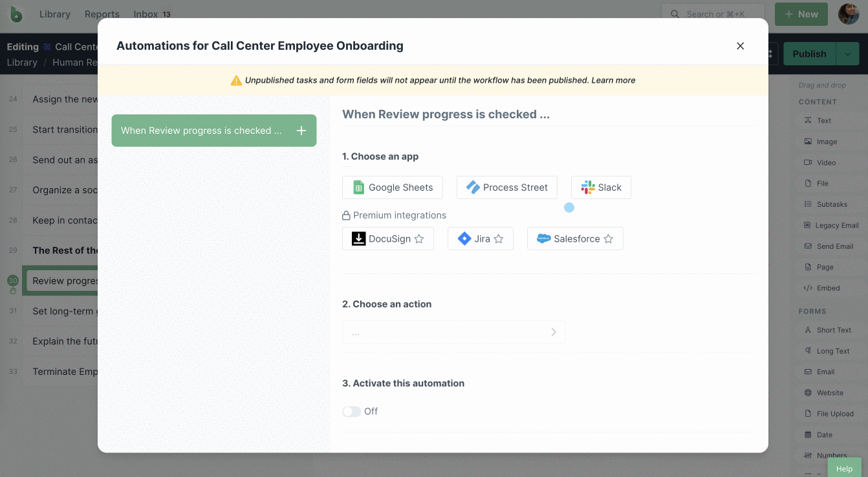Click the Process Street logo in header

16,14
